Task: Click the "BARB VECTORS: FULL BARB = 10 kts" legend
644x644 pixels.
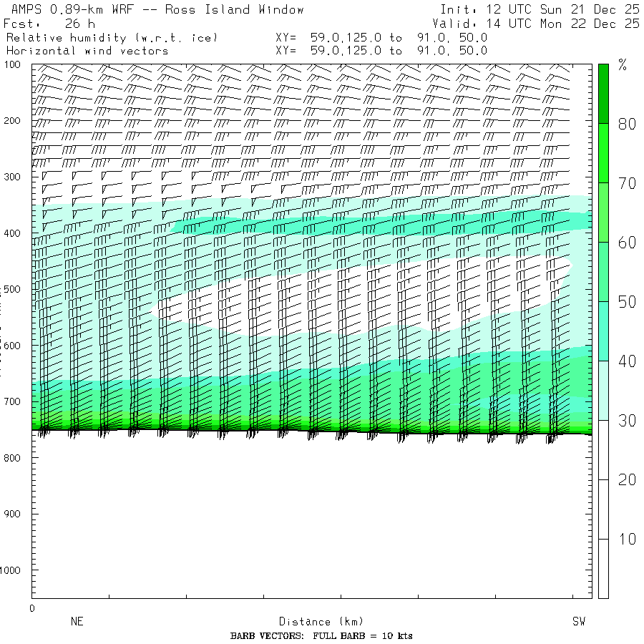Action: 321,636
